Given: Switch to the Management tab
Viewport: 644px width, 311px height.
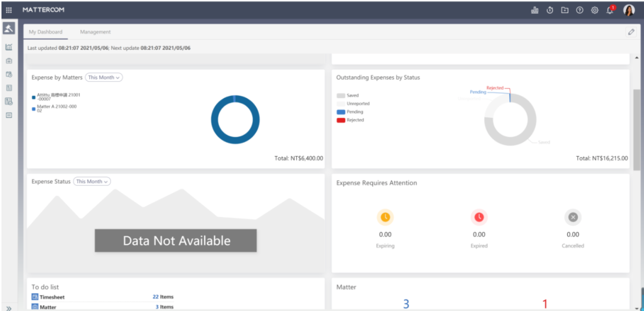Looking at the screenshot, I should pos(95,32).
